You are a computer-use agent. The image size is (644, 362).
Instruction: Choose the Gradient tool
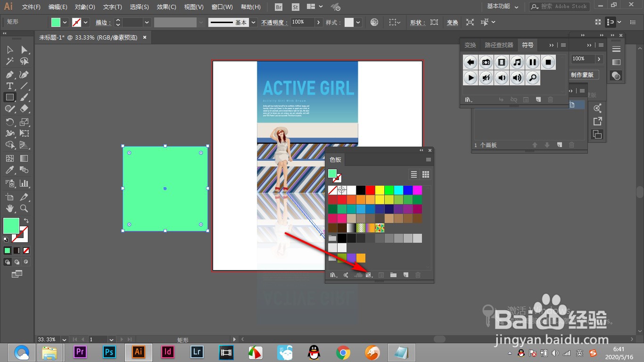[x=24, y=159]
